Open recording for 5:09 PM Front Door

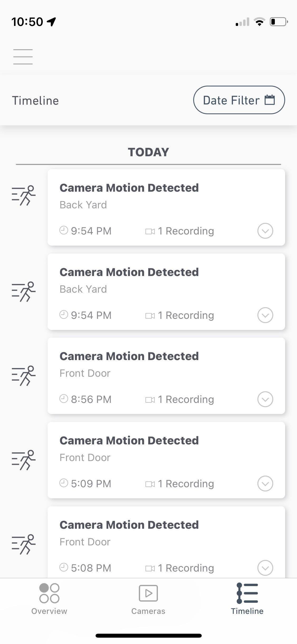(x=186, y=484)
